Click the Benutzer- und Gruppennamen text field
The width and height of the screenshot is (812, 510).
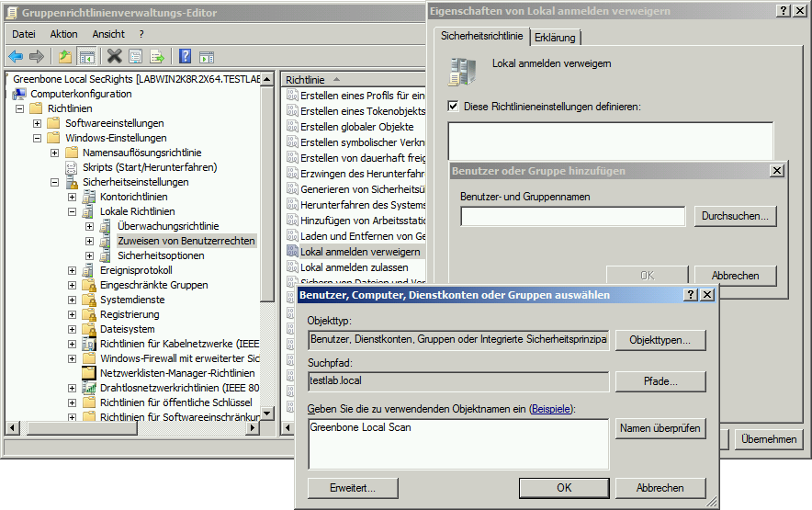(572, 217)
